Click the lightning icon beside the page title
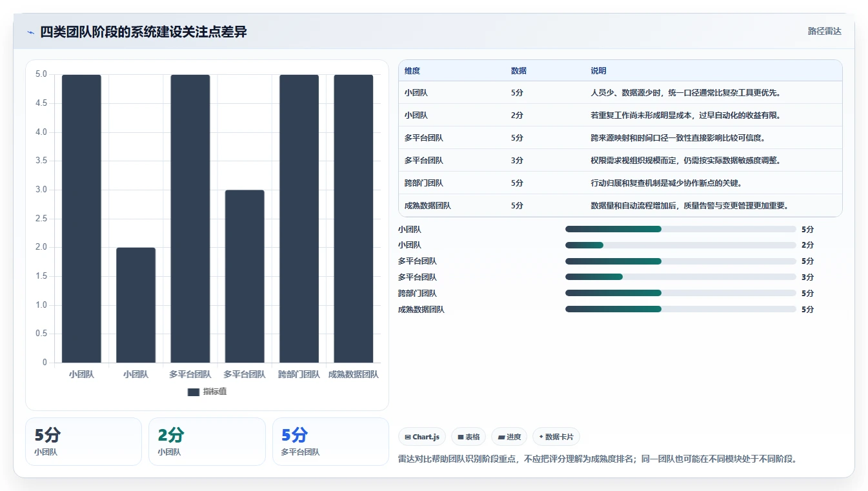 [31, 32]
